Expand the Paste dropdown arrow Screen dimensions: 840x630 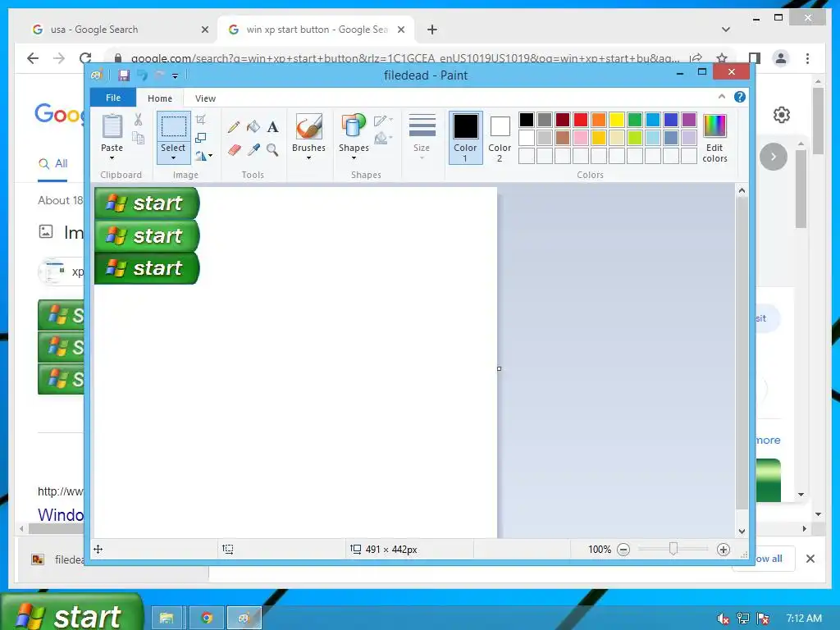click(112, 158)
